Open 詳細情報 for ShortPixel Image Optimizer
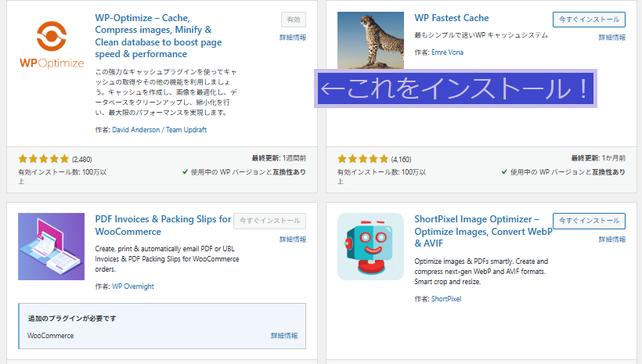Viewport: 642px width, 364px height. tap(612, 240)
